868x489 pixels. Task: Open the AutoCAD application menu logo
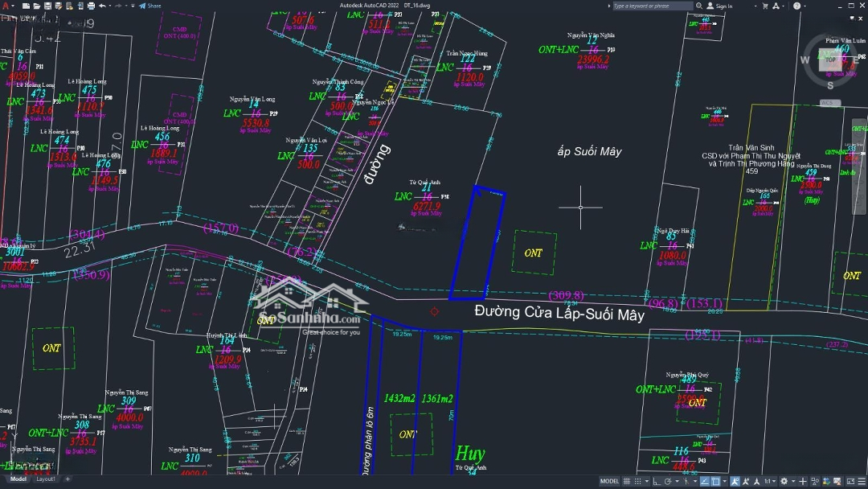[5, 6]
